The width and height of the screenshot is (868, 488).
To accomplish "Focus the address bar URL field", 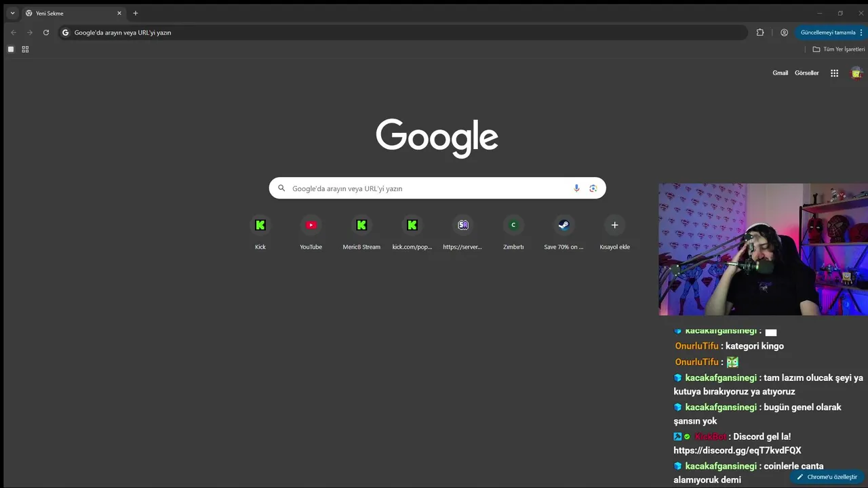I will tap(403, 33).
